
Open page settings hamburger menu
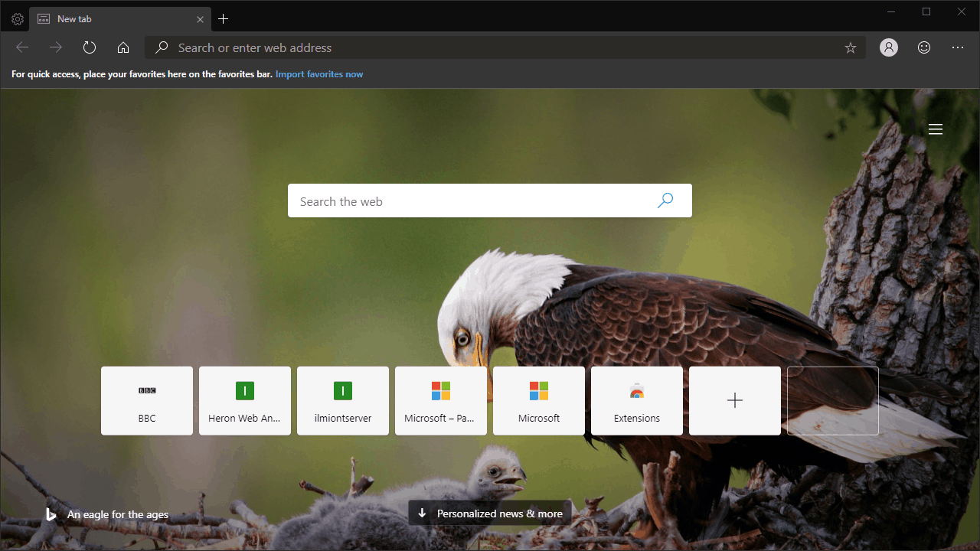(x=936, y=129)
